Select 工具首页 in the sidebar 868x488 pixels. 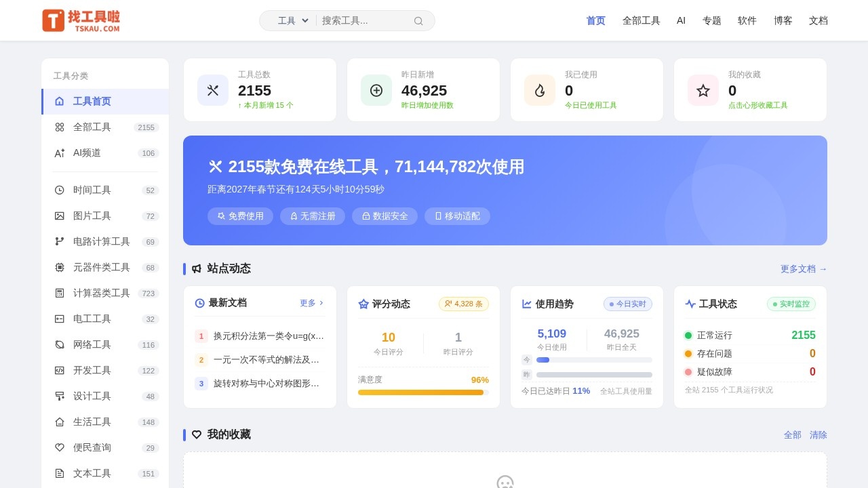[x=105, y=102]
